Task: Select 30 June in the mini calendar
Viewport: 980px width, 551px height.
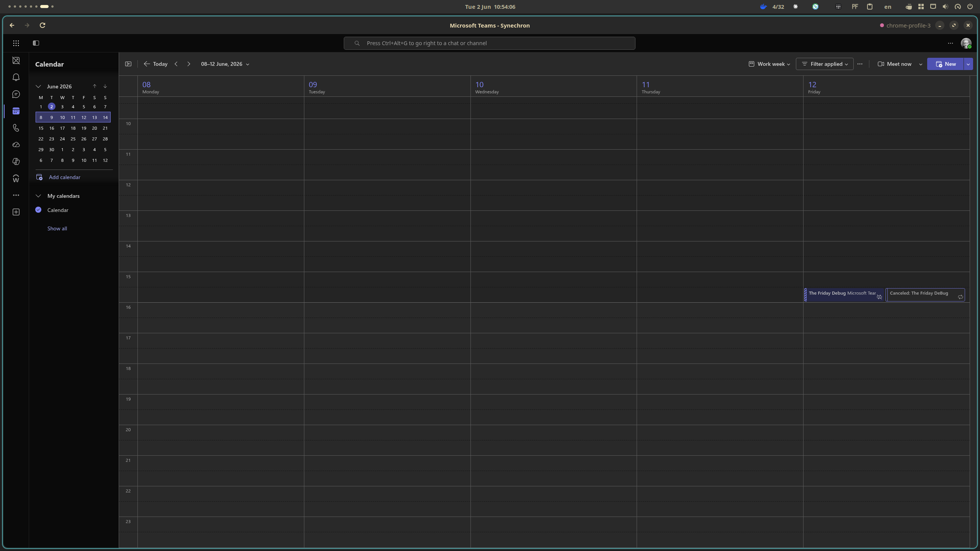Action: tap(52, 150)
